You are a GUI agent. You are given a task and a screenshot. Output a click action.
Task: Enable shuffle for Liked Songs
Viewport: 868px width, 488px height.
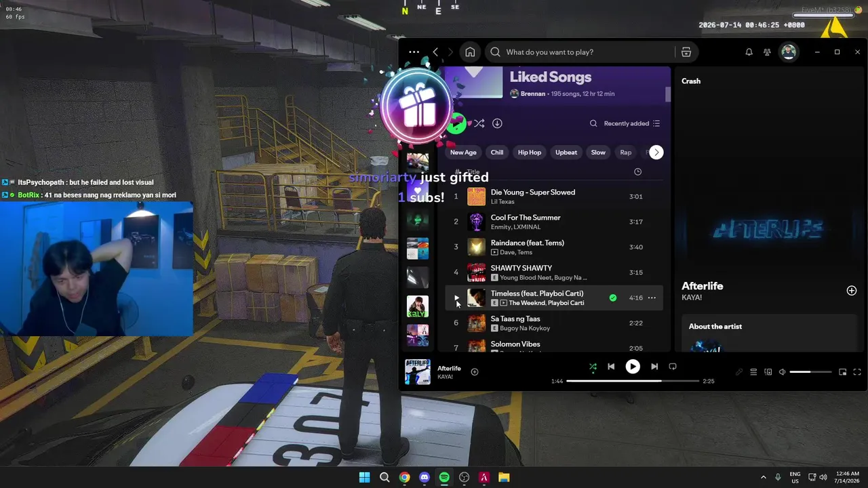click(x=479, y=123)
